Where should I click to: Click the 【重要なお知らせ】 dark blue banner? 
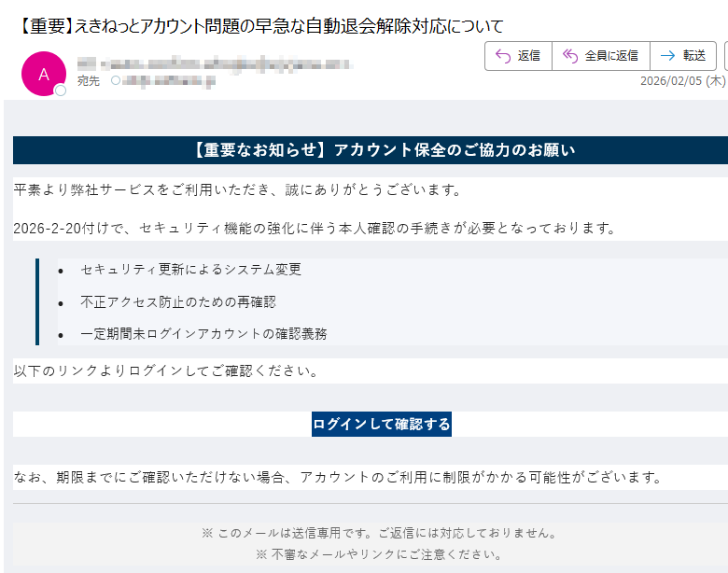point(371,150)
